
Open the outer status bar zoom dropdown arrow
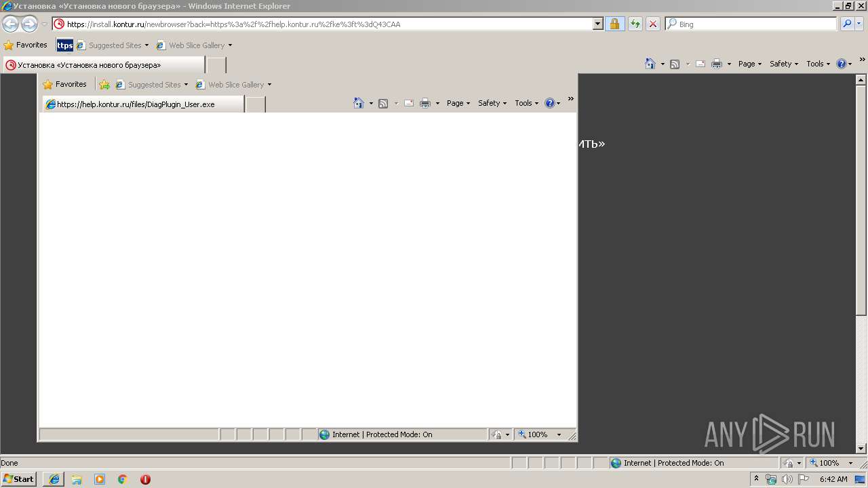[850, 463]
